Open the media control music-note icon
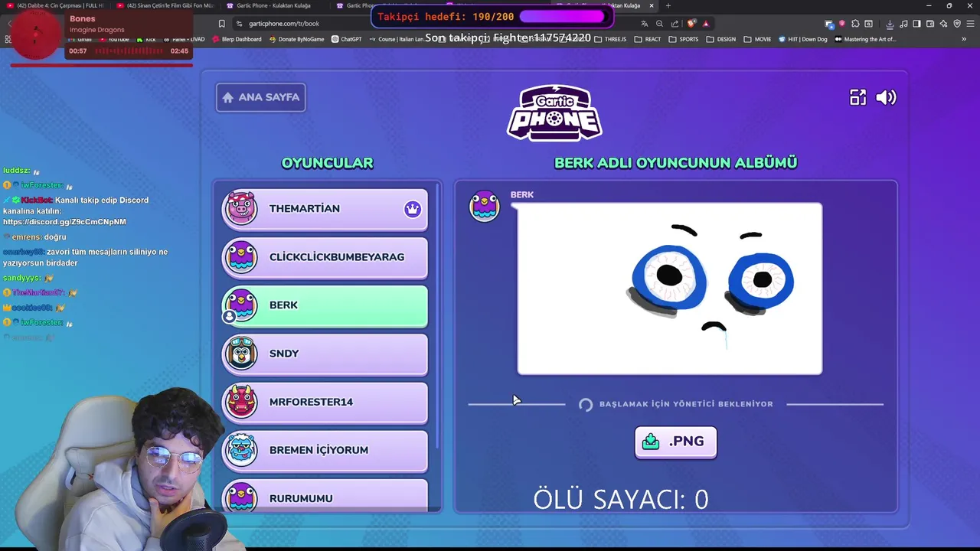 [x=903, y=24]
